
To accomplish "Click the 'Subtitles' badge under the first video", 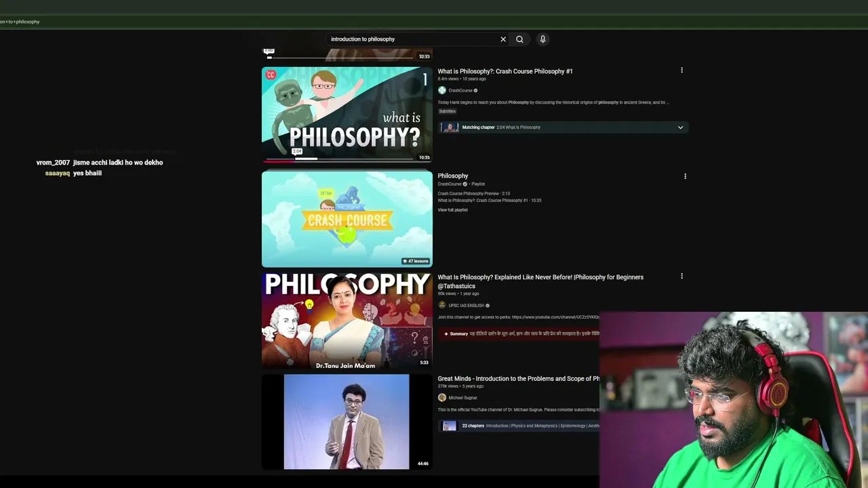I will pos(447,111).
